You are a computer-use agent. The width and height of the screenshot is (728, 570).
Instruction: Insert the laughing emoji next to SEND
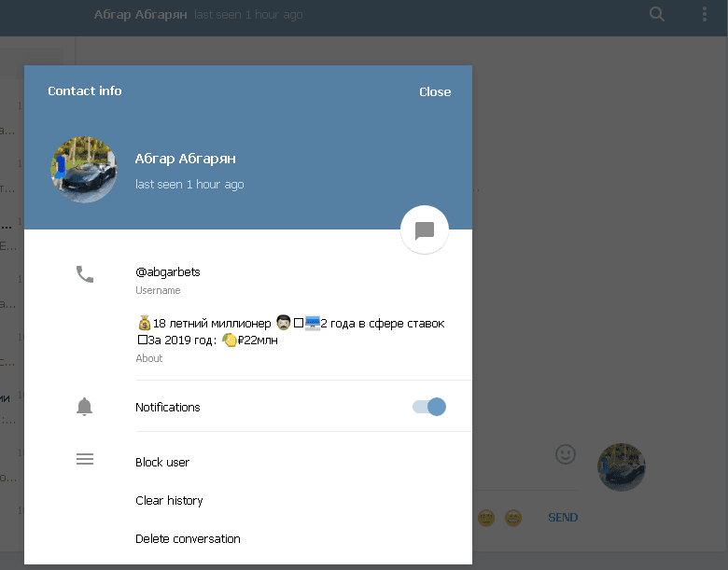[x=513, y=518]
